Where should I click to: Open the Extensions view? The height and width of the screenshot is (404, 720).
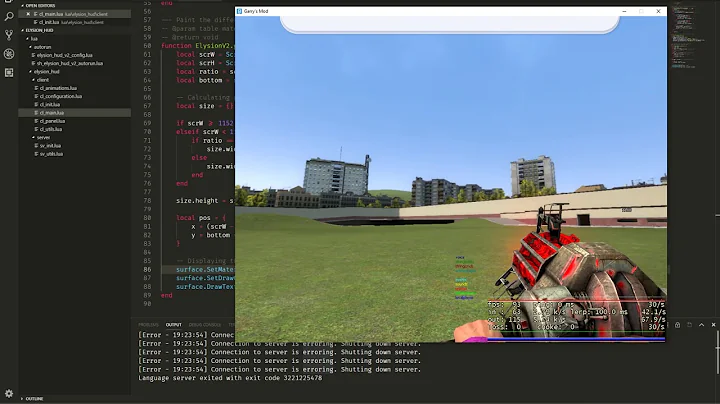click(9, 73)
